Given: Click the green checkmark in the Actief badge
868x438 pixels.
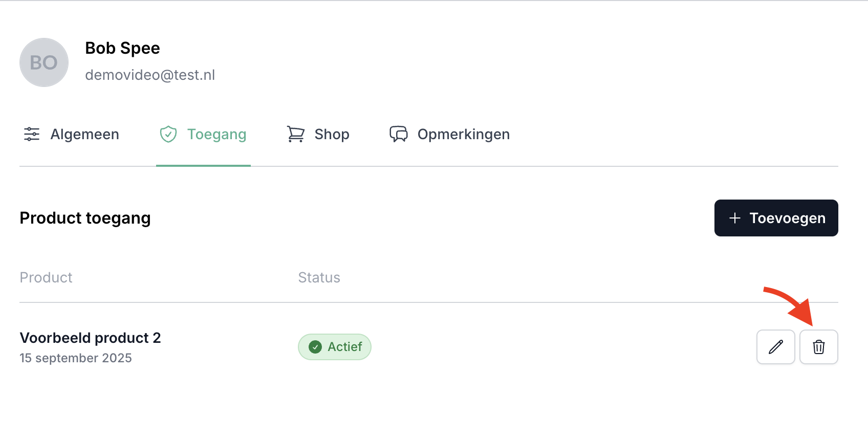Looking at the screenshot, I should point(315,347).
